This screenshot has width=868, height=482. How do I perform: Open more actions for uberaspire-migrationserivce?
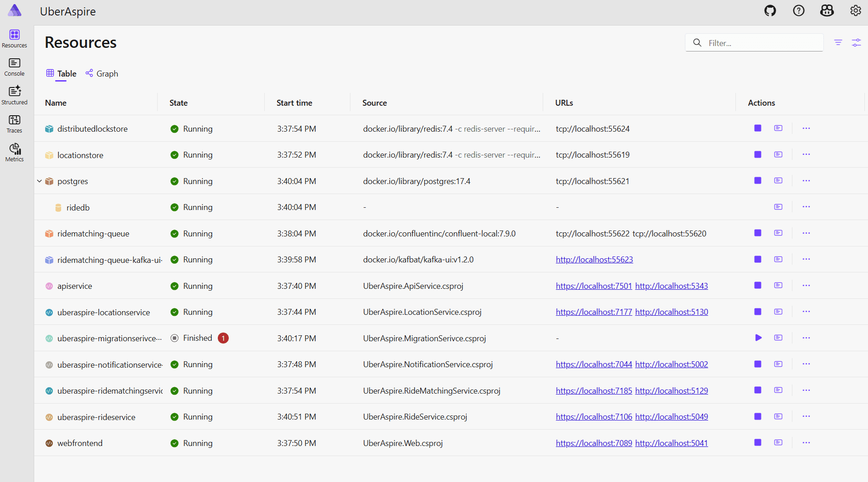point(806,338)
